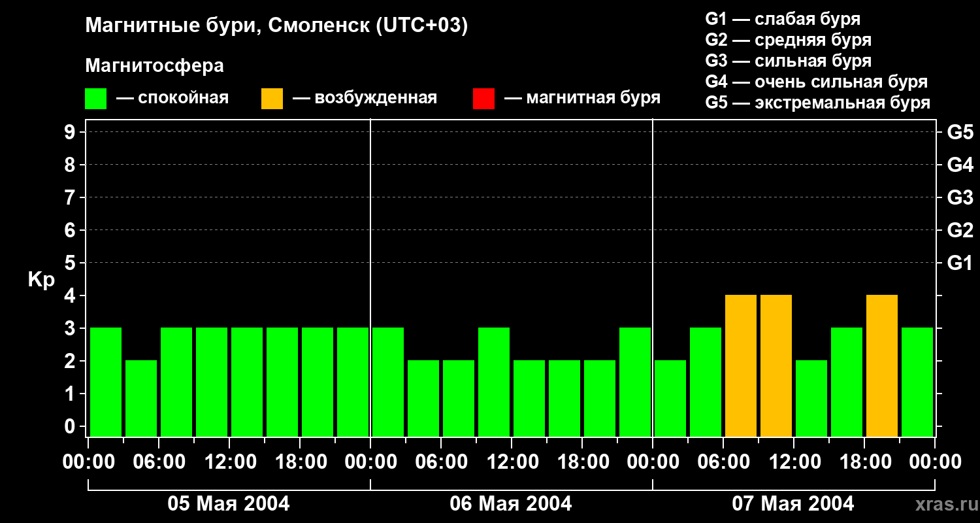The image size is (980, 523).
Task: Click '12:00' time label under 07 May
Action: tap(794, 462)
